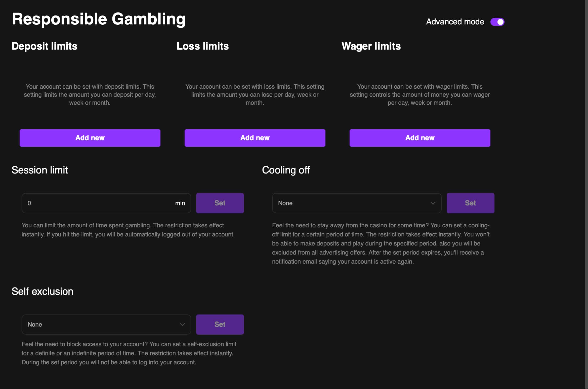Add a new wager limit
The height and width of the screenshot is (389, 588).
(x=420, y=138)
